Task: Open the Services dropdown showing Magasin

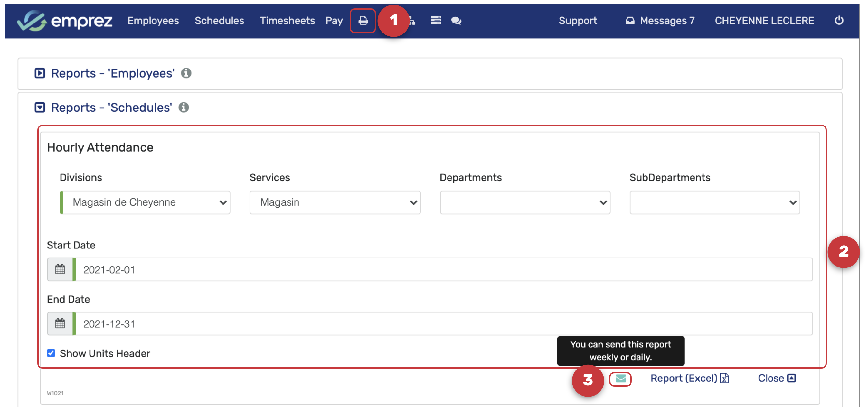Action: 335,202
